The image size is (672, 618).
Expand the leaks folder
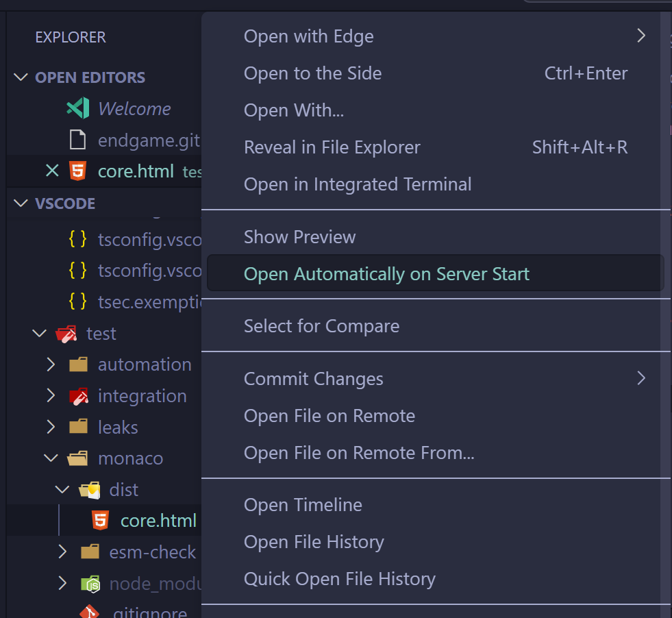[50, 427]
